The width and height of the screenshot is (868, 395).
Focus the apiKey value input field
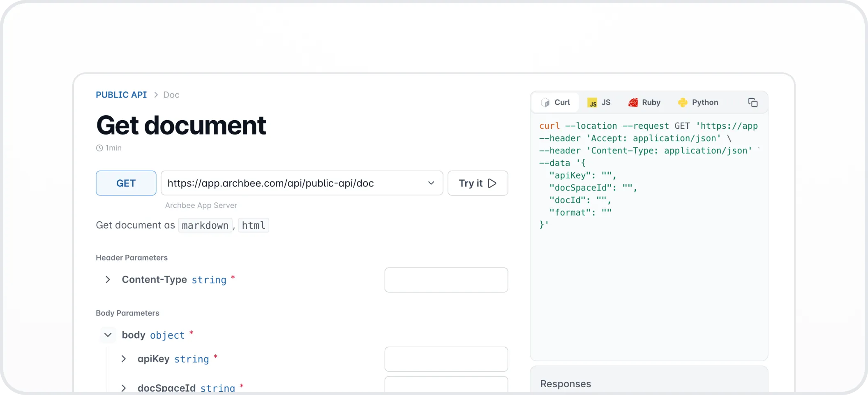[x=446, y=359]
